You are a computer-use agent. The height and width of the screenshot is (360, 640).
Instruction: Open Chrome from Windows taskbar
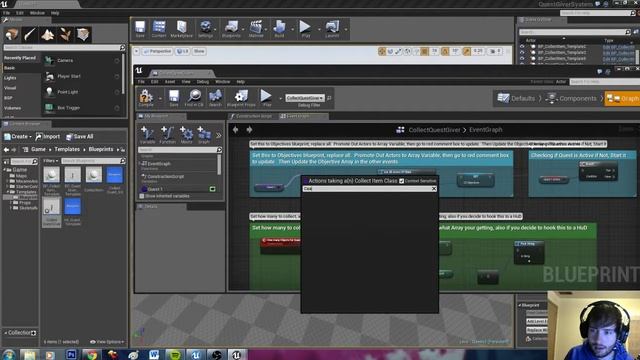[92, 355]
